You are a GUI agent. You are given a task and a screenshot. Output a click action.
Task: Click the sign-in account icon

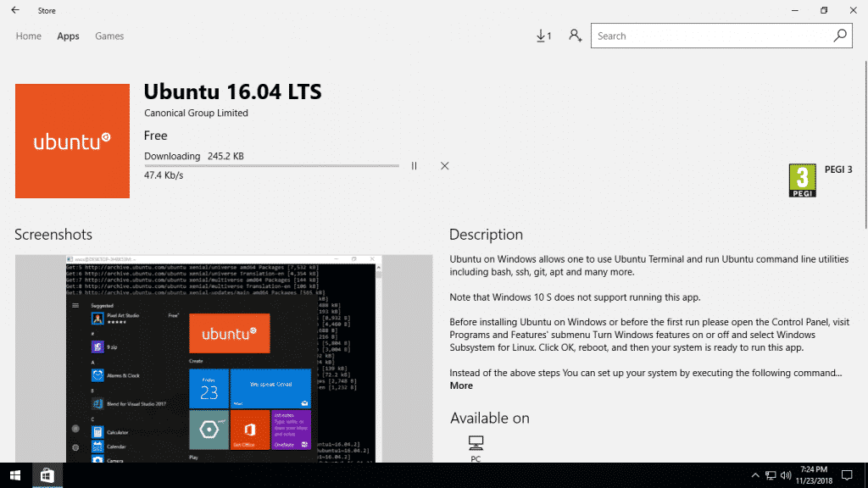(x=576, y=36)
